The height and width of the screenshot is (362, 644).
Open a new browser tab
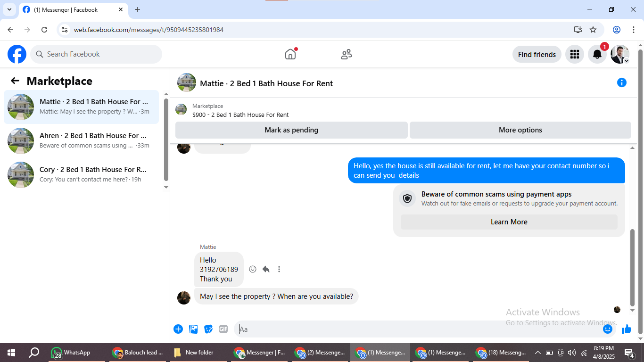[138, 9]
